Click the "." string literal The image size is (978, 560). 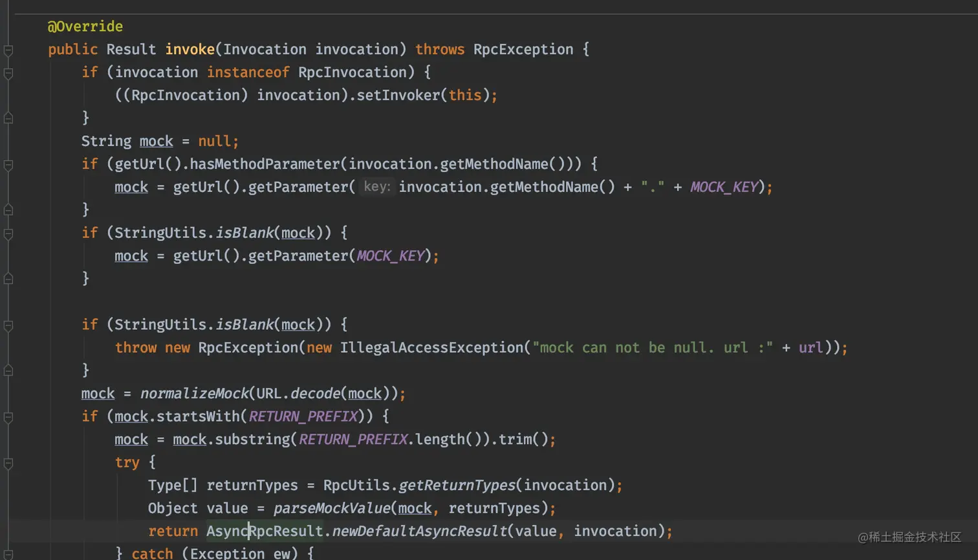pyautogui.click(x=653, y=188)
